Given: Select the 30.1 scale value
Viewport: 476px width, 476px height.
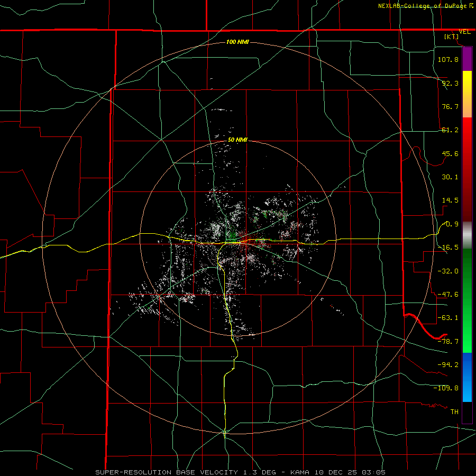Looking at the screenshot, I should click(450, 177).
